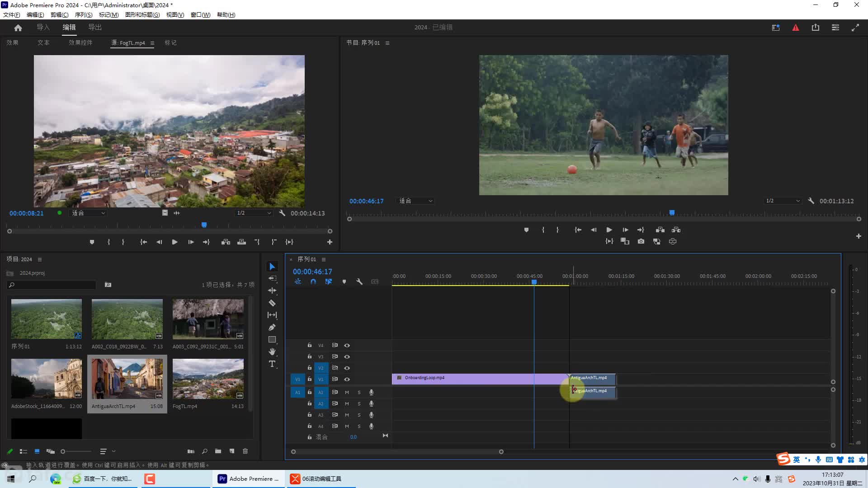Click New Item icon in Project panel
The height and width of the screenshot is (488, 868).
pos(232,451)
